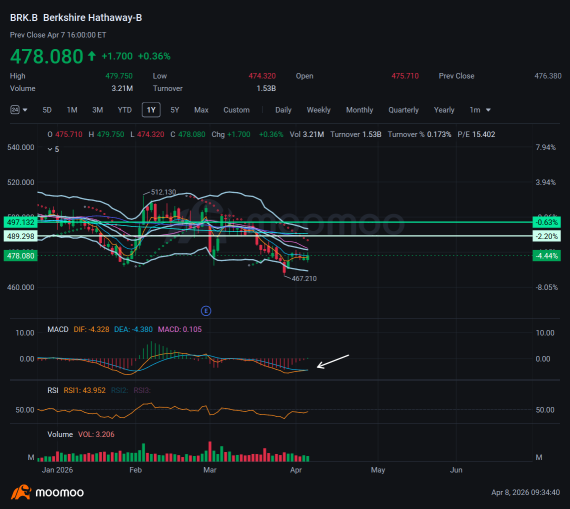Select Monthly candle interval

tap(360, 110)
